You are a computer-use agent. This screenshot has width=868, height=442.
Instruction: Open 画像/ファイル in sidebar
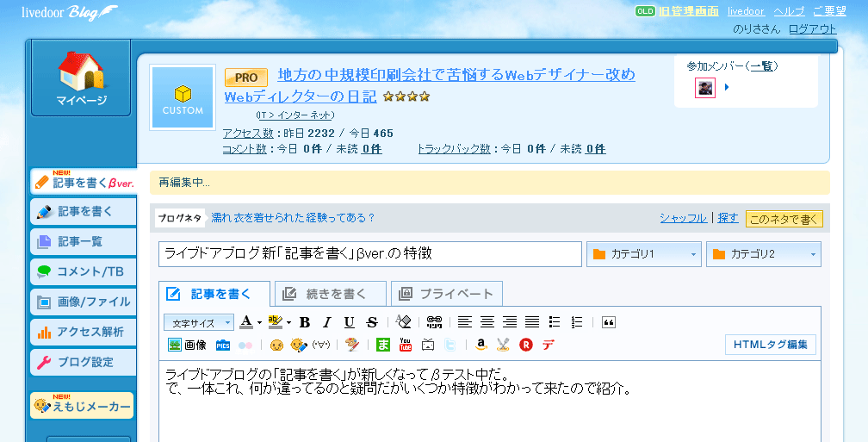[83, 302]
